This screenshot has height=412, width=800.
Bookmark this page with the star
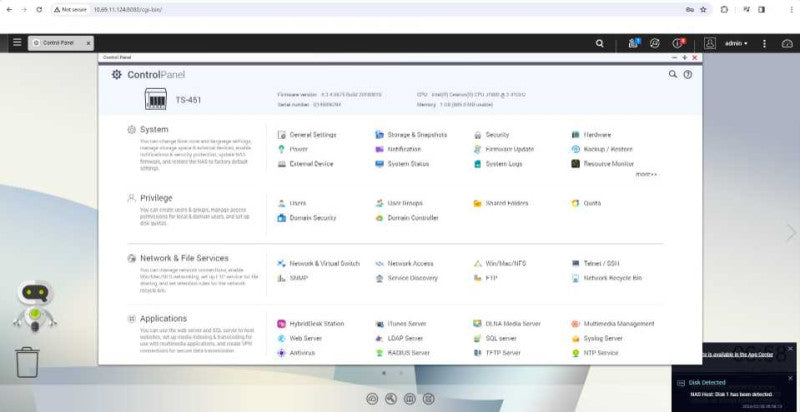[703, 10]
